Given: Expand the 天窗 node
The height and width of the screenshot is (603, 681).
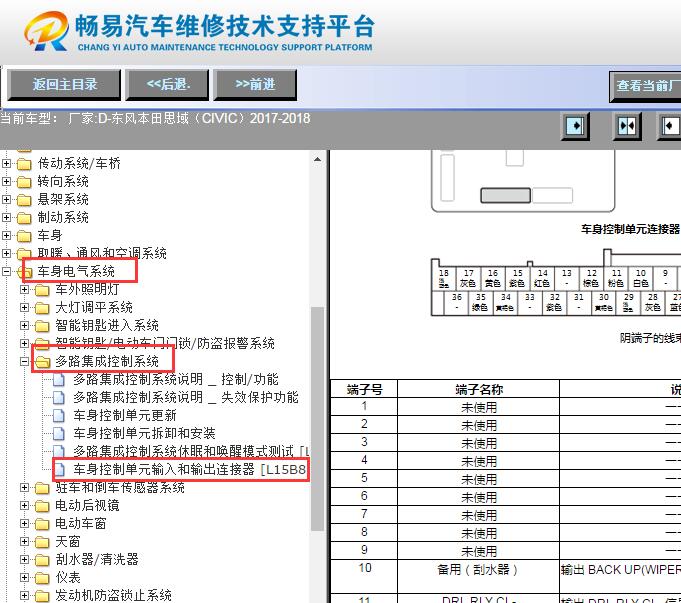Looking at the screenshot, I should (24, 542).
